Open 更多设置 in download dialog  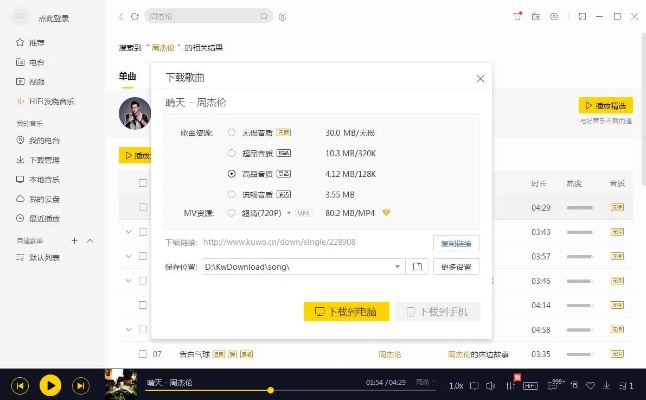click(x=456, y=267)
